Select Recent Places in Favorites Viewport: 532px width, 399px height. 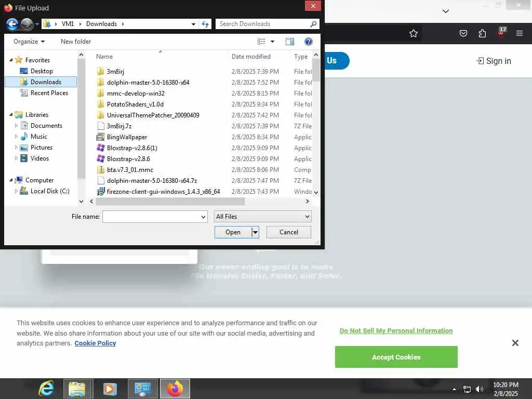click(49, 93)
